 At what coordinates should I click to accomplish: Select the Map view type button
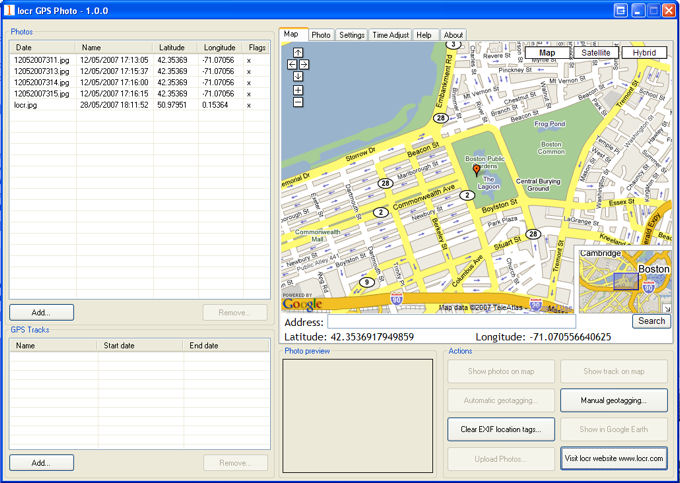click(547, 53)
